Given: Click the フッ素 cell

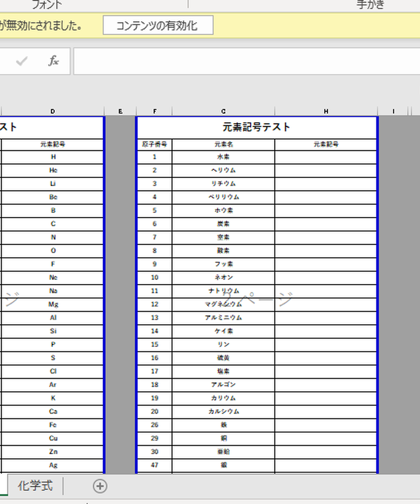Looking at the screenshot, I should click(x=223, y=264).
